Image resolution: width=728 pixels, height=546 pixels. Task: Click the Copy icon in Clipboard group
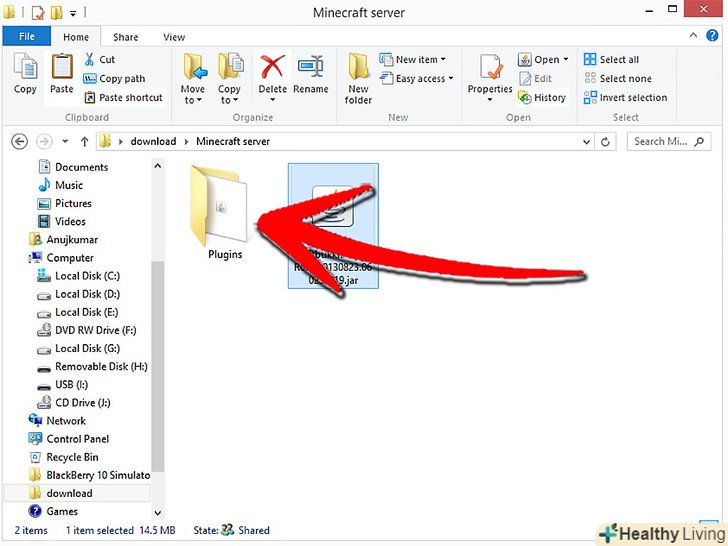25,74
